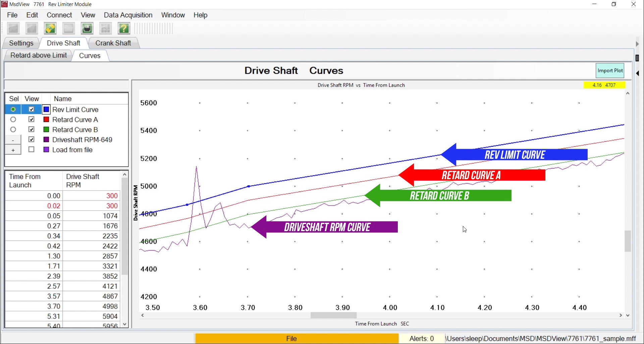Click the graph's horizontal scrollbar thumb
Screen dimensions: 644x344
(333, 315)
